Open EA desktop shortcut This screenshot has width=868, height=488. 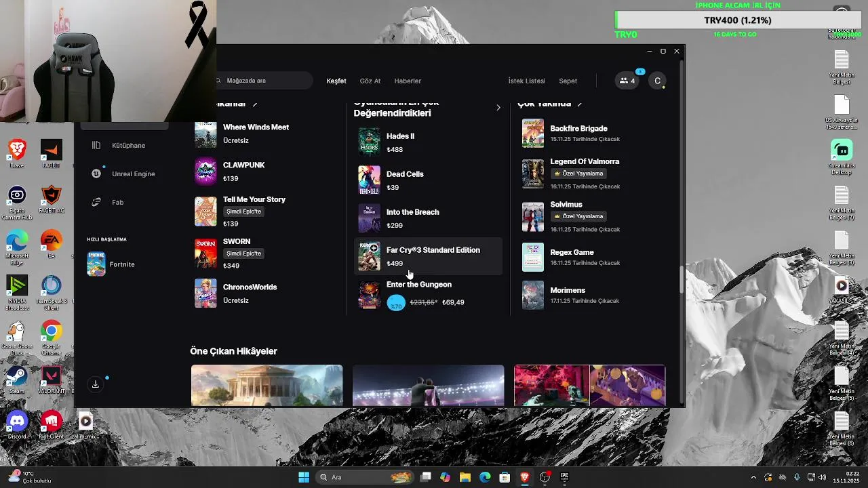pyautogui.click(x=51, y=244)
